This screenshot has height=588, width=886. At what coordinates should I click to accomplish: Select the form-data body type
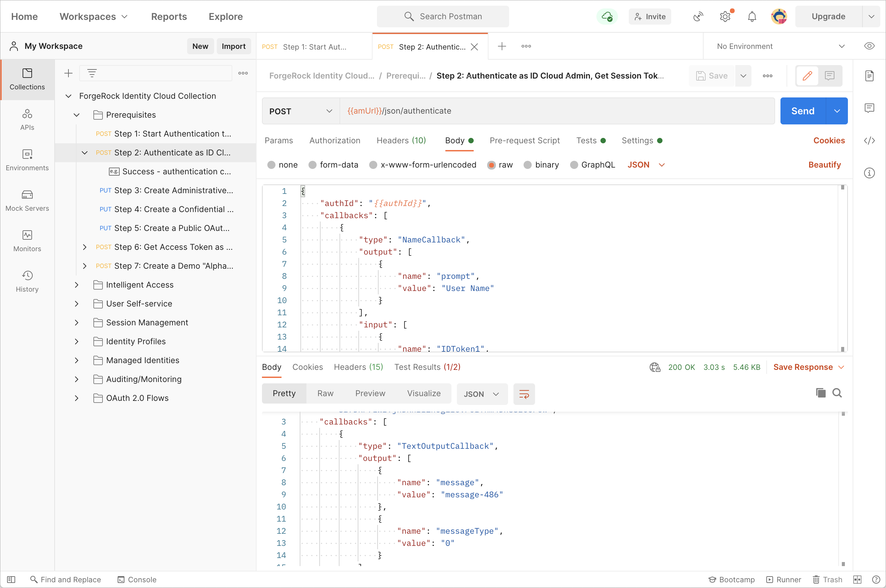pyautogui.click(x=333, y=165)
